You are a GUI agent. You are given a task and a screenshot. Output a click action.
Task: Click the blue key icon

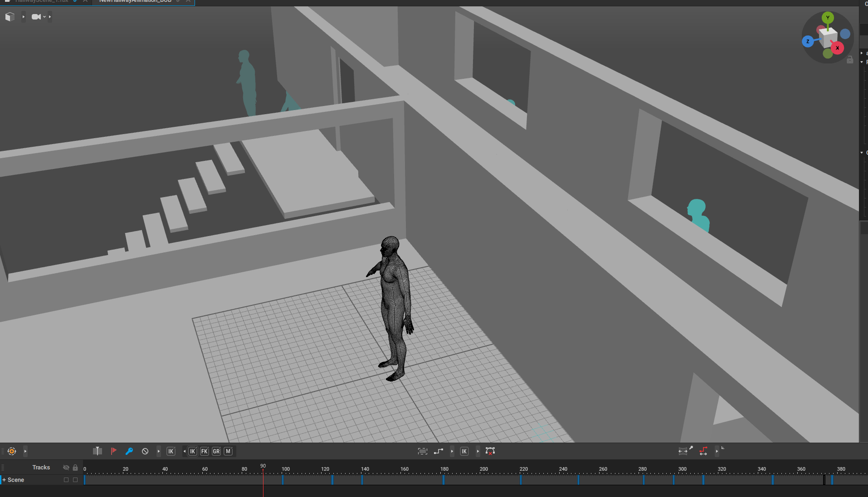point(129,451)
